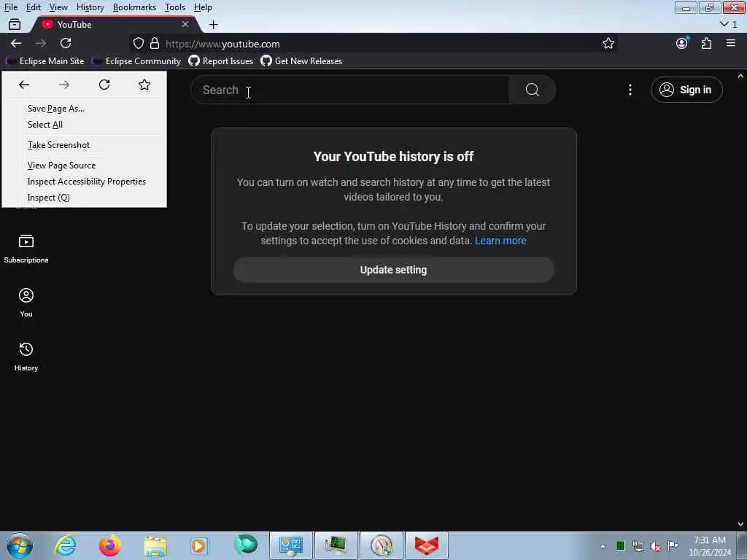The height and width of the screenshot is (560, 747).
Task: Open You in YouTube sidebar
Action: tap(26, 303)
